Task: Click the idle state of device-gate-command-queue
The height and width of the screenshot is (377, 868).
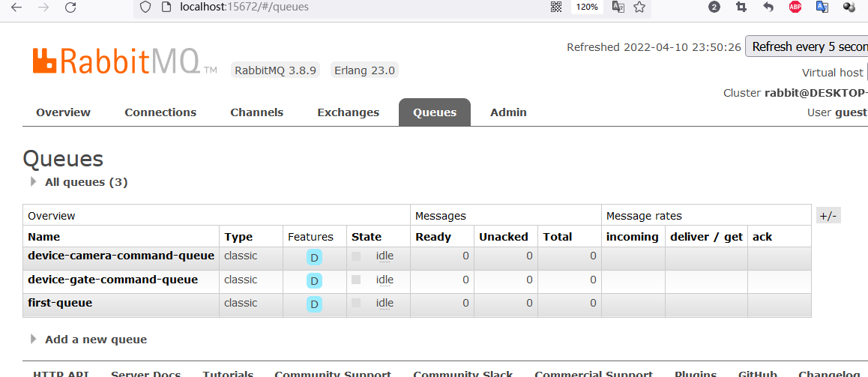Action: pyautogui.click(x=385, y=280)
